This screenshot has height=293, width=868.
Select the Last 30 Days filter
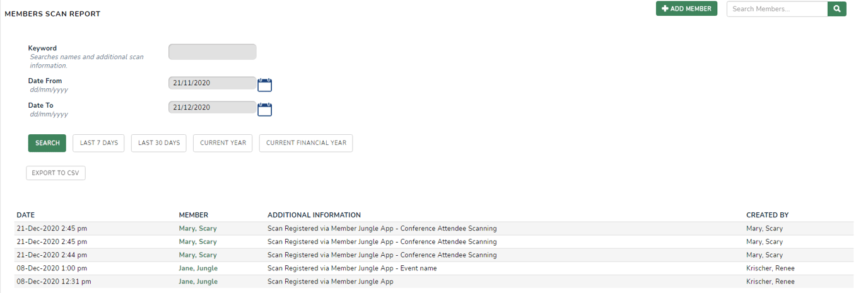click(159, 143)
